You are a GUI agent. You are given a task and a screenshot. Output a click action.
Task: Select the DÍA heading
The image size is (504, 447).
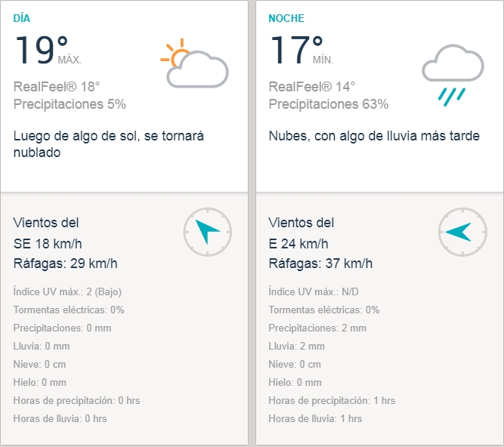pyautogui.click(x=23, y=18)
